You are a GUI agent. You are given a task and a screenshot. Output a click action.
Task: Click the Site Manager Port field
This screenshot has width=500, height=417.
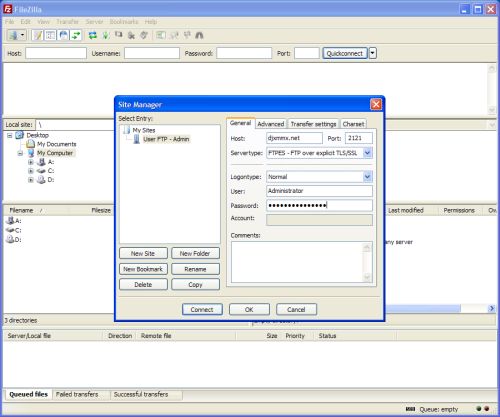pos(359,138)
